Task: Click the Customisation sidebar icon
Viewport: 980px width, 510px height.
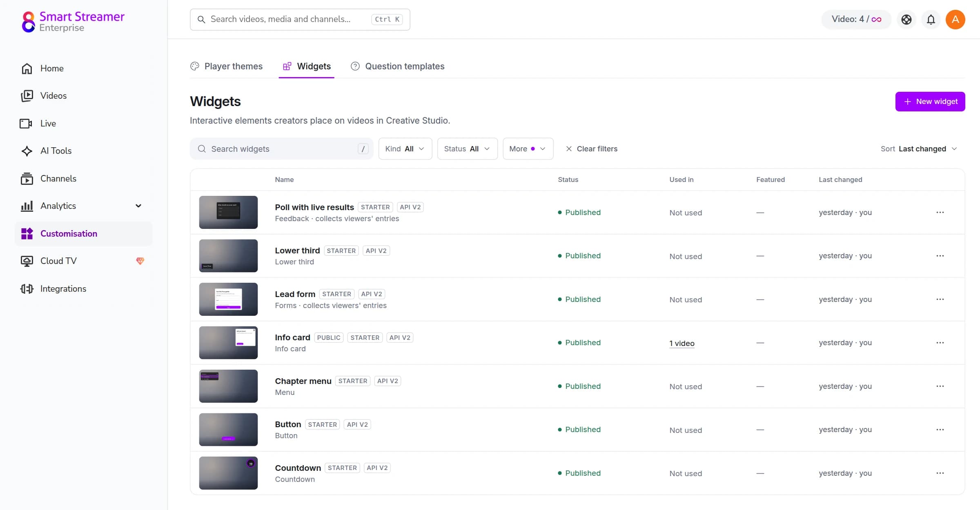Action: (27, 233)
